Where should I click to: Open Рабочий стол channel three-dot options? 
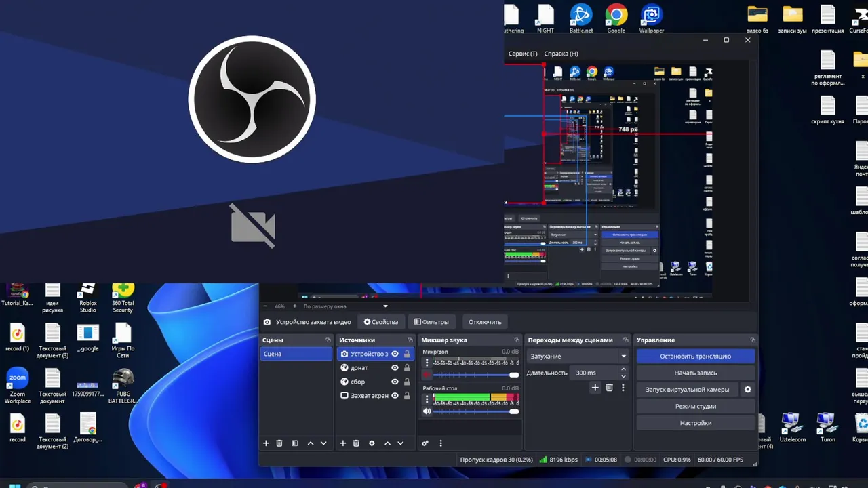427,399
